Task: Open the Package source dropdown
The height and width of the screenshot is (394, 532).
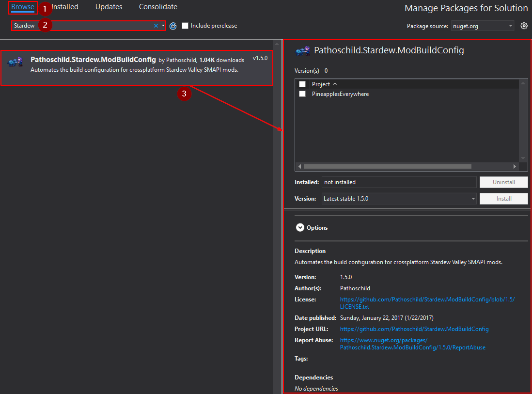Action: click(x=483, y=26)
